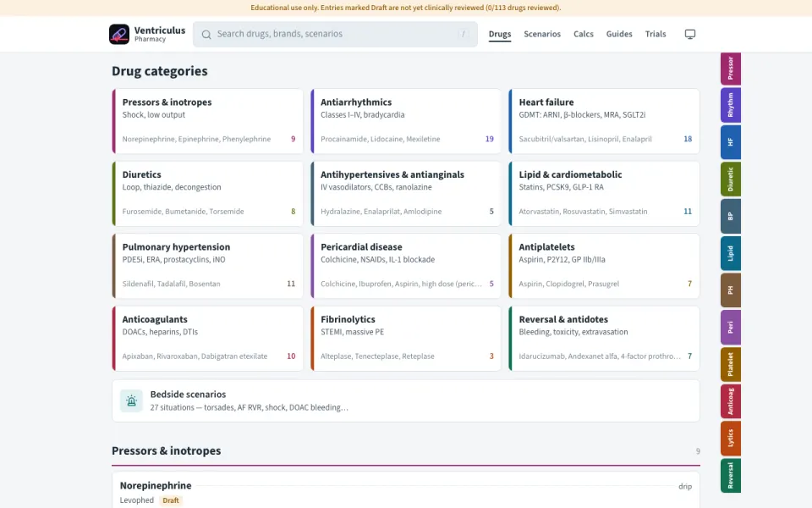Jump to Peri side tab
812x508 pixels.
click(x=731, y=327)
